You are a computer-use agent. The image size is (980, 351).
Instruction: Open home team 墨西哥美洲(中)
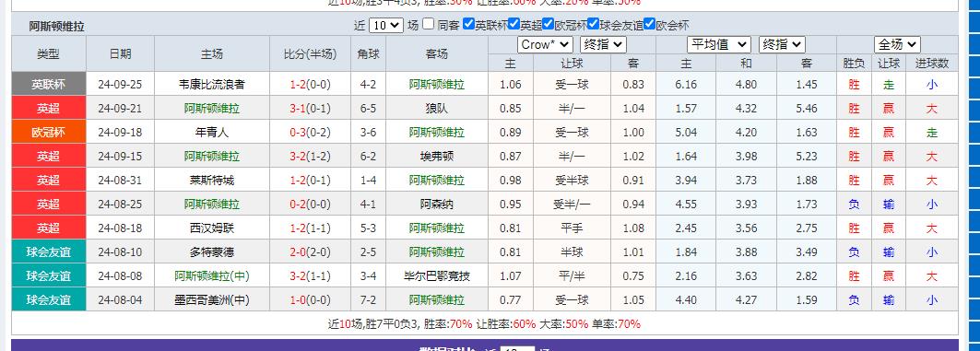tap(212, 300)
